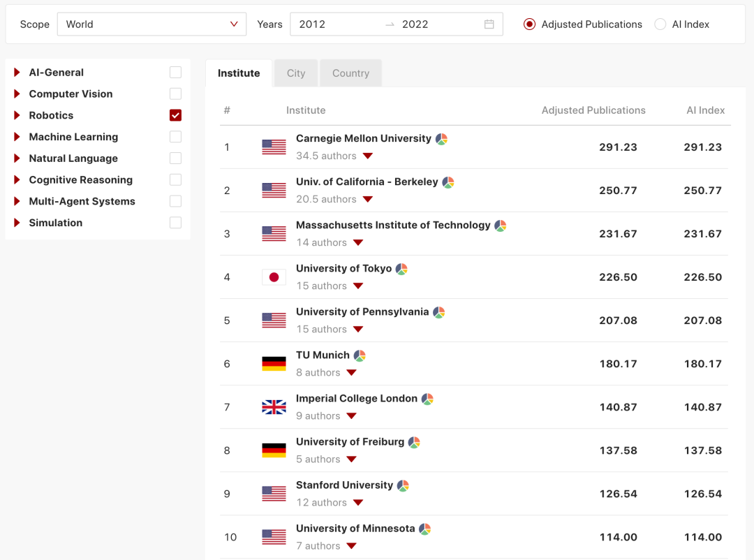
Task: Enable the Machine Learning checkbox
Action: point(175,137)
